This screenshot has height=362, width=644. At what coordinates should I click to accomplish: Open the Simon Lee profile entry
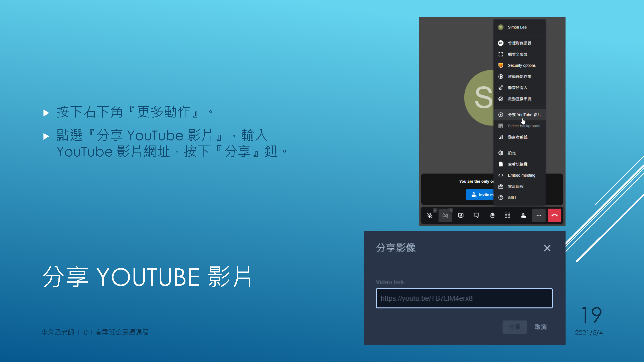pos(519,27)
